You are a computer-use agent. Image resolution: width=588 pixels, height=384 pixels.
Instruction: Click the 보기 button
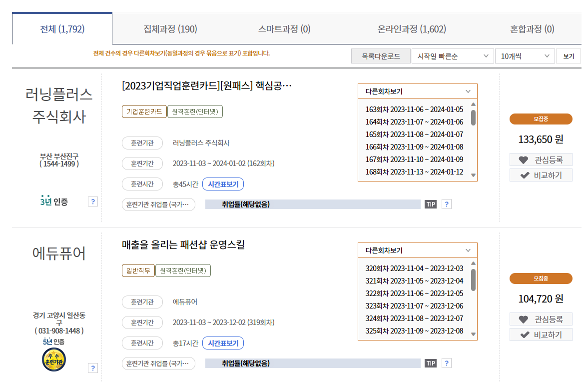[568, 55]
